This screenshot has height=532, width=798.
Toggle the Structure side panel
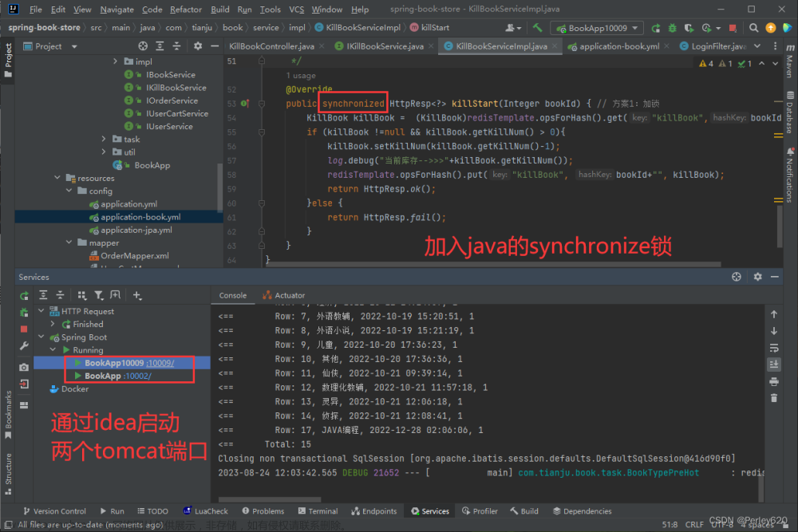click(x=8, y=474)
